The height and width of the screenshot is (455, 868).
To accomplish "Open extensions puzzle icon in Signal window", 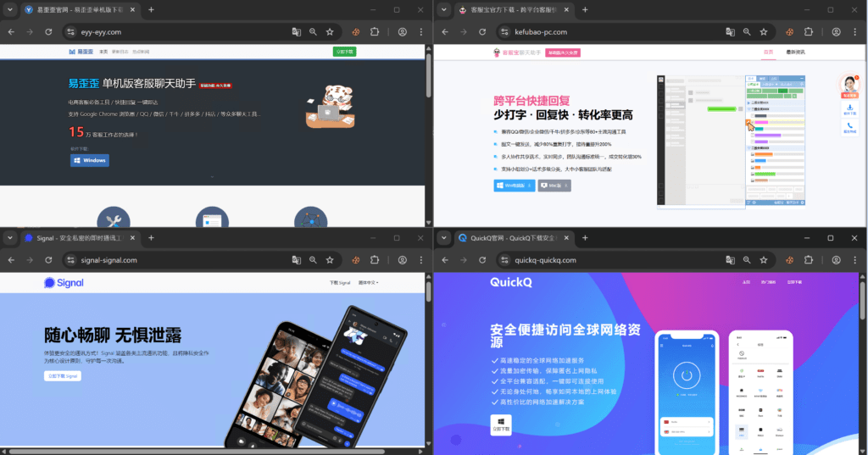I will click(x=374, y=259).
